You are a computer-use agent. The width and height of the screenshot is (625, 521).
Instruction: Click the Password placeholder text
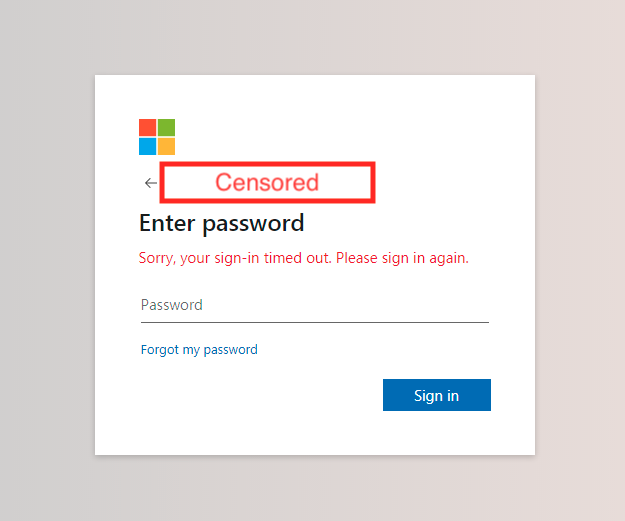(x=172, y=305)
